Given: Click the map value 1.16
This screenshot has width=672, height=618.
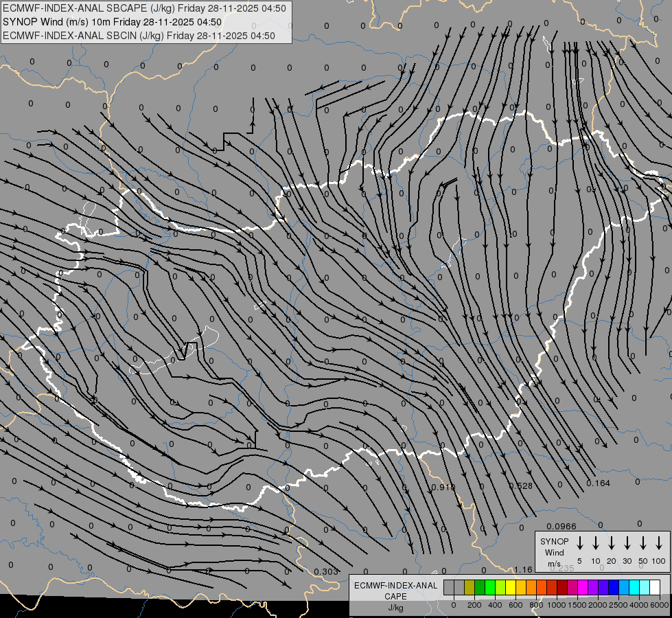Looking at the screenshot, I should click(523, 569).
